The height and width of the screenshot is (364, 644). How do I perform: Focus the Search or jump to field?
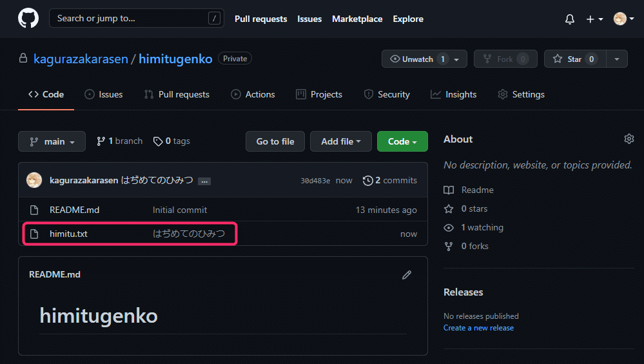coord(137,18)
